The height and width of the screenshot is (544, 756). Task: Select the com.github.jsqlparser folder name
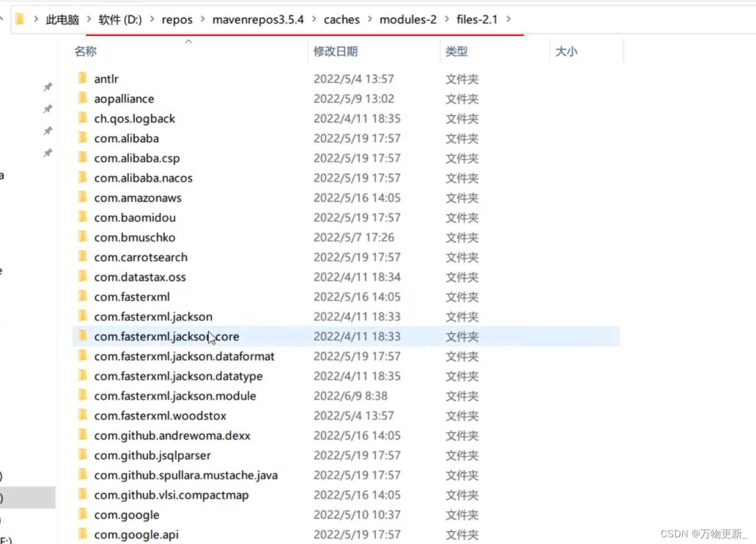[152, 455]
